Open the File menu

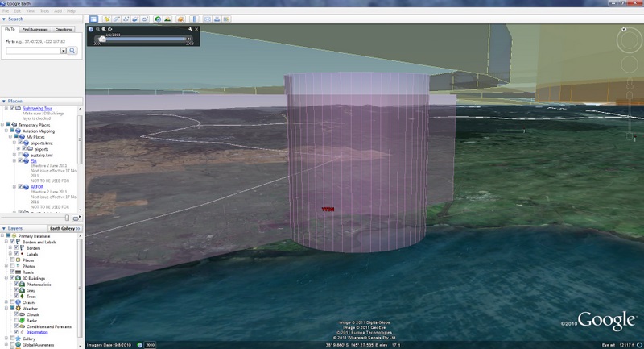(6, 11)
